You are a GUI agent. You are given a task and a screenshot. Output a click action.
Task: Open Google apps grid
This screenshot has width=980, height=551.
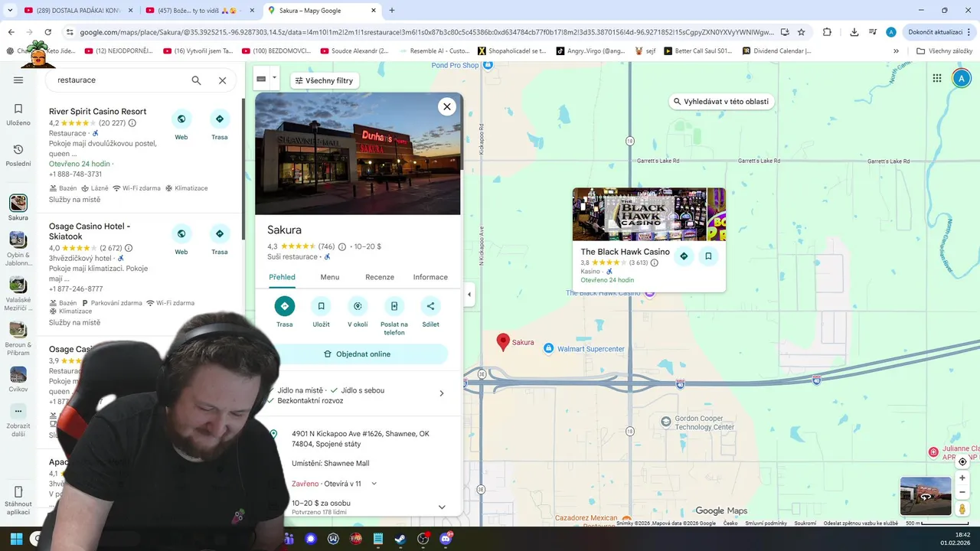(936, 78)
